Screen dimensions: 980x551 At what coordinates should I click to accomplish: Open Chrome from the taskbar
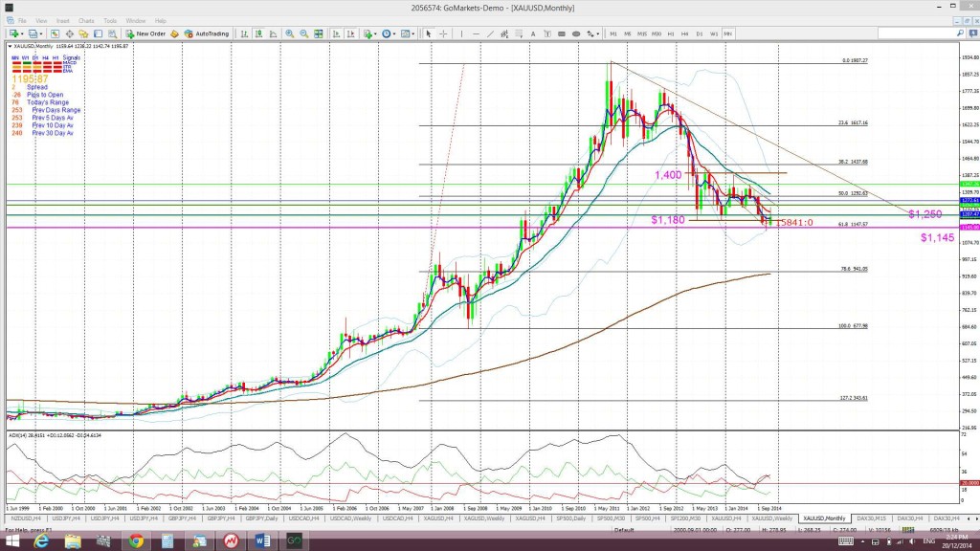point(136,541)
